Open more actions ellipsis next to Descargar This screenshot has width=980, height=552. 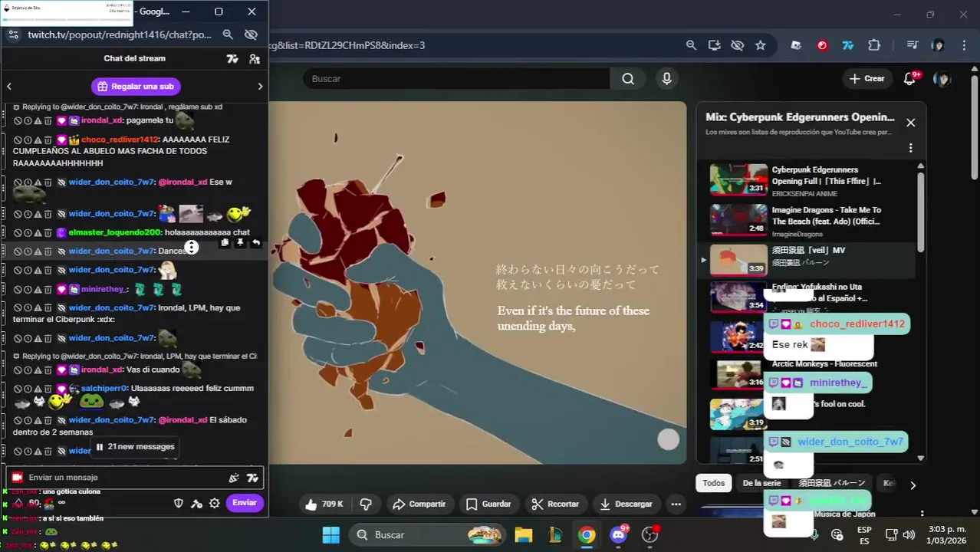[x=676, y=504]
